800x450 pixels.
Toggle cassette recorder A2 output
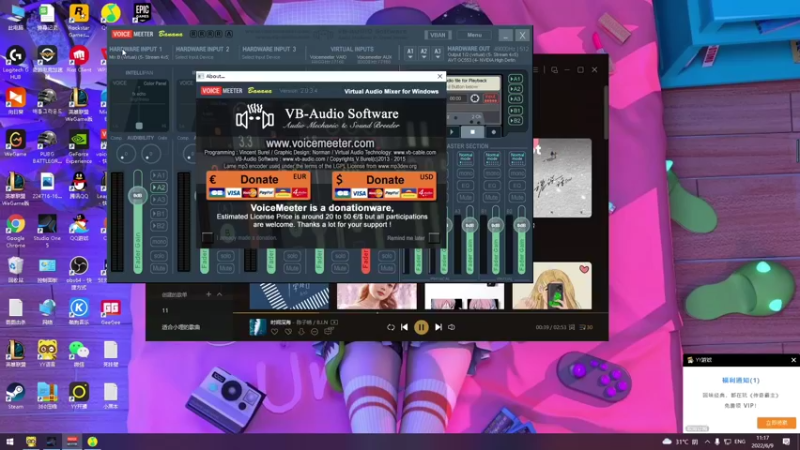pos(515,89)
